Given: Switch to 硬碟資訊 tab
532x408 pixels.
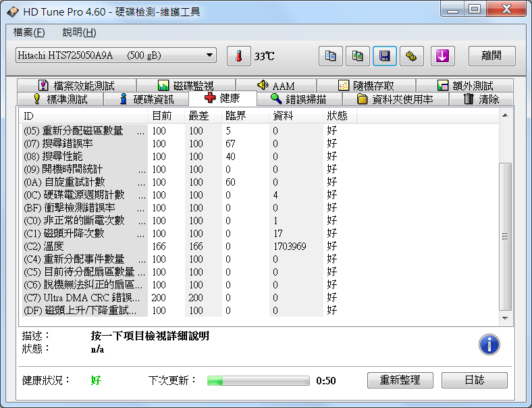Looking at the screenshot, I should click(147, 99).
